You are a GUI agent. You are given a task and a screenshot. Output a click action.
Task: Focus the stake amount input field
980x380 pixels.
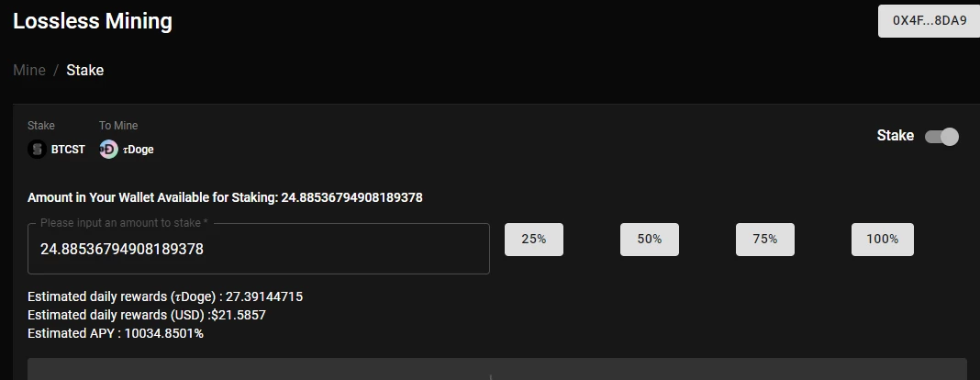click(259, 249)
